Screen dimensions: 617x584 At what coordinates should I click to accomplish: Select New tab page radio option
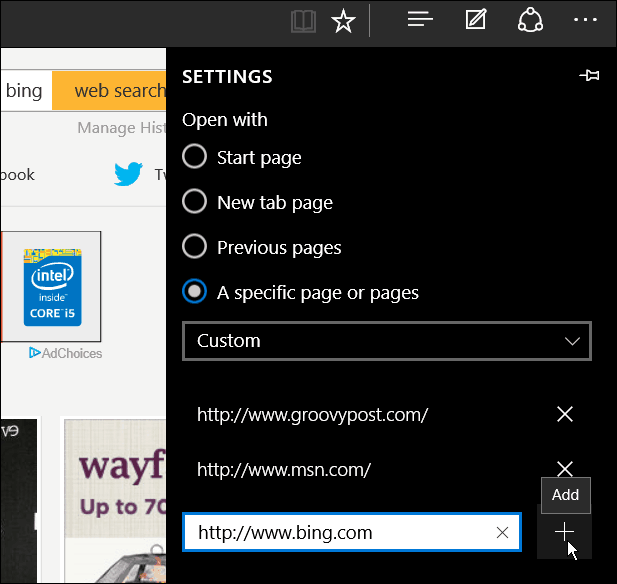(x=194, y=201)
